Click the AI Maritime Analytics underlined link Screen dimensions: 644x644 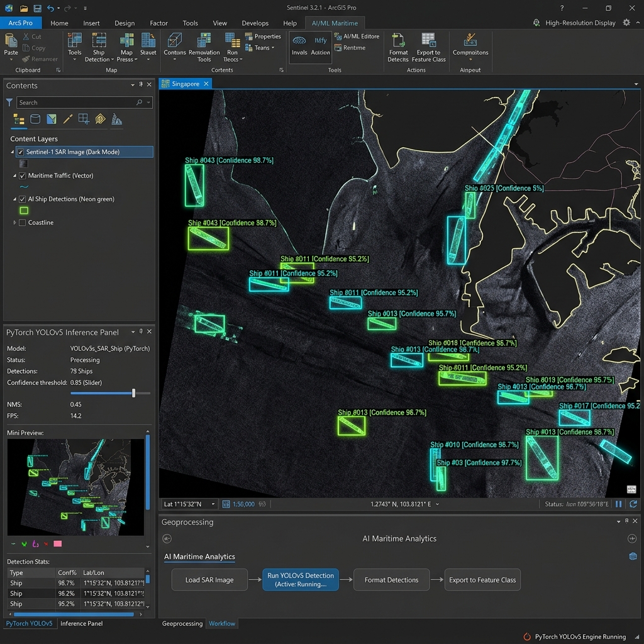point(199,557)
